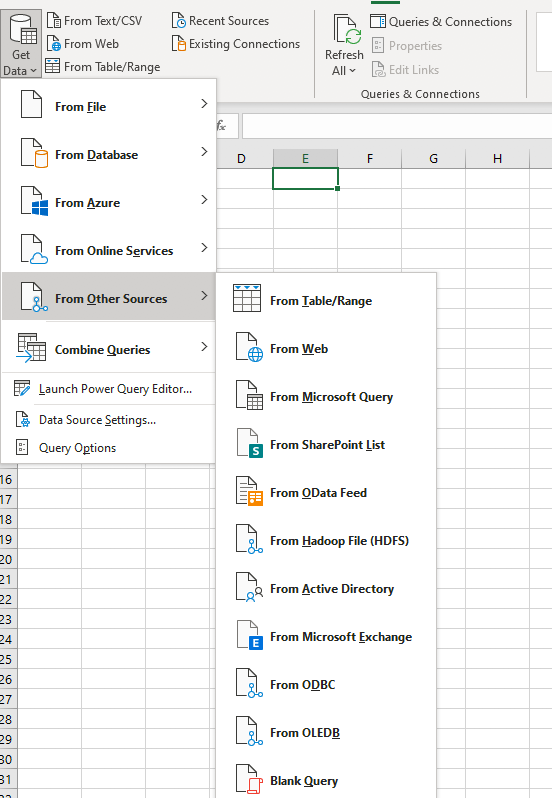Click the From Other Sources icon

(x=35, y=297)
